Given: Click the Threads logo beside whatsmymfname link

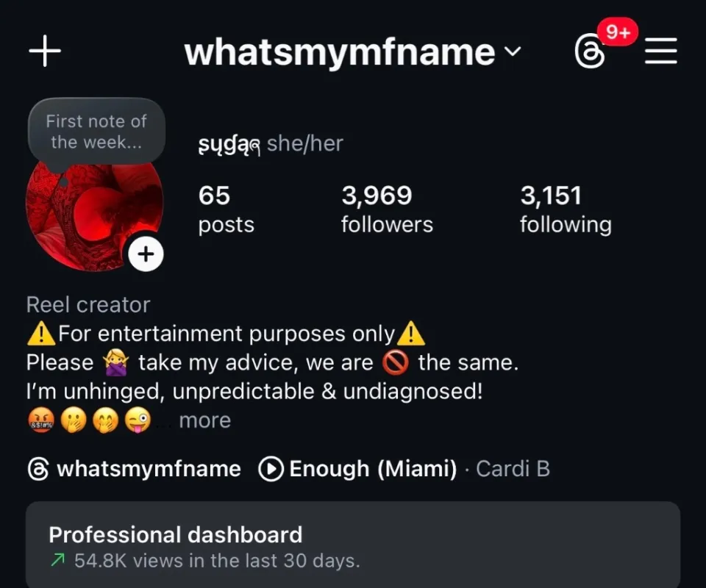Looking at the screenshot, I should (x=38, y=469).
